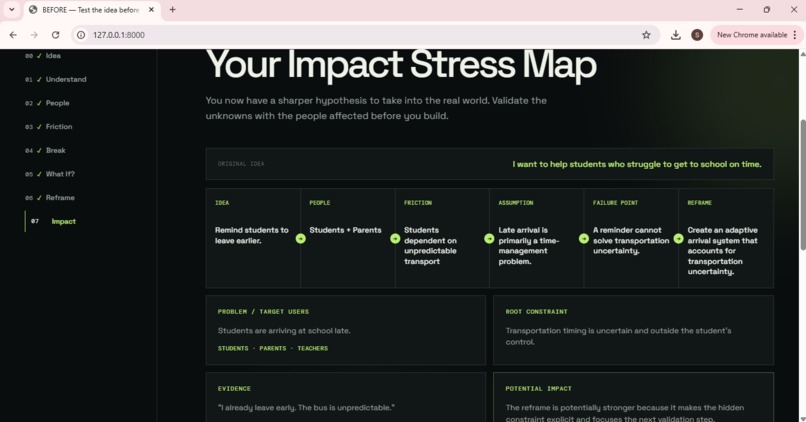Click the 'Students dependent on unpredictable transport' text

[x=430, y=246]
